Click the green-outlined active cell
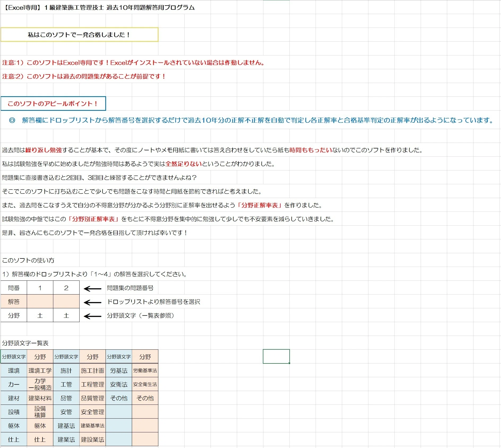501x448 pixels. (276, 357)
